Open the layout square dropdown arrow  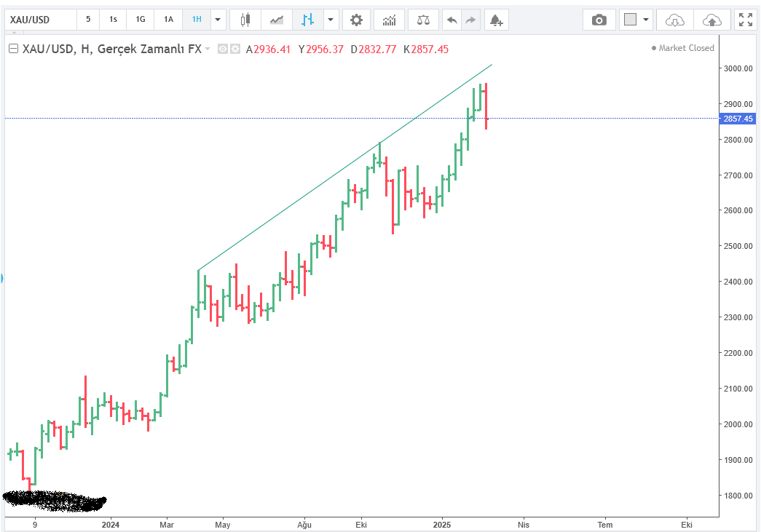[644, 20]
